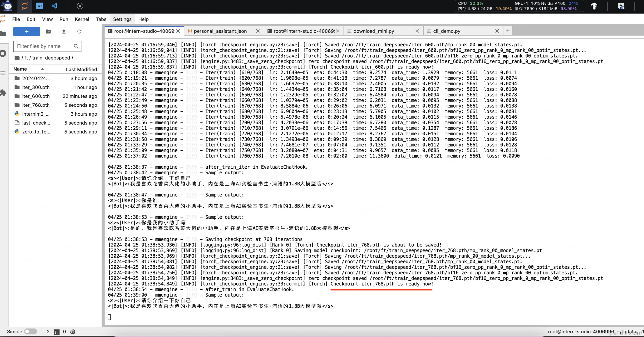The image size is (644, 337).
Task: Switch to the cli_demo.py tab
Action: click(447, 31)
